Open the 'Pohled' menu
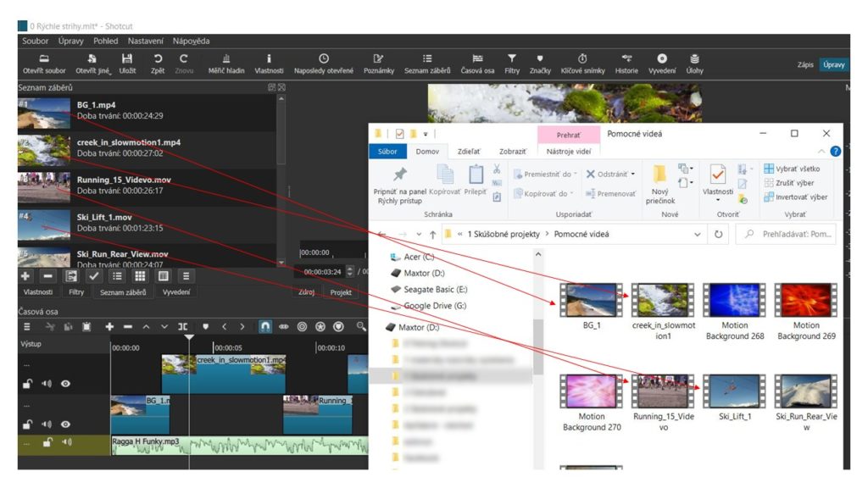 pos(106,41)
